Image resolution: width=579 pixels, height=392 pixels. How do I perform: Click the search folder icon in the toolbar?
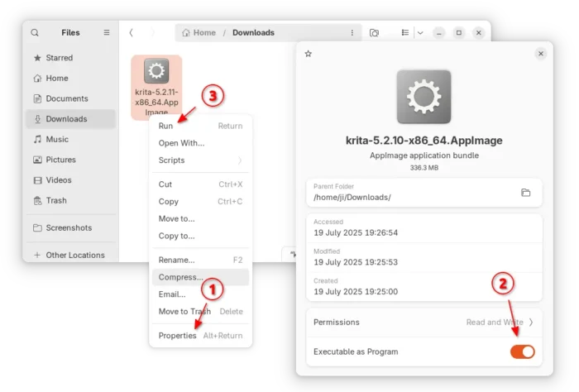375,32
